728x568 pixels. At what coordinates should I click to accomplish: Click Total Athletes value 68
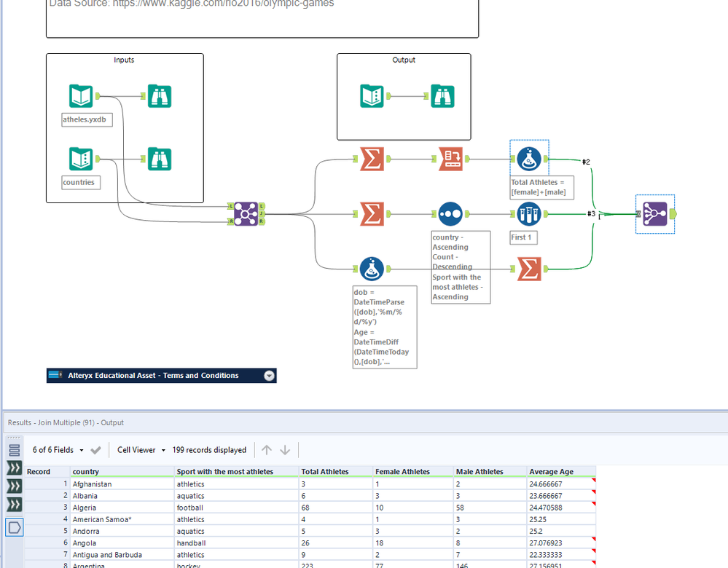336,508
